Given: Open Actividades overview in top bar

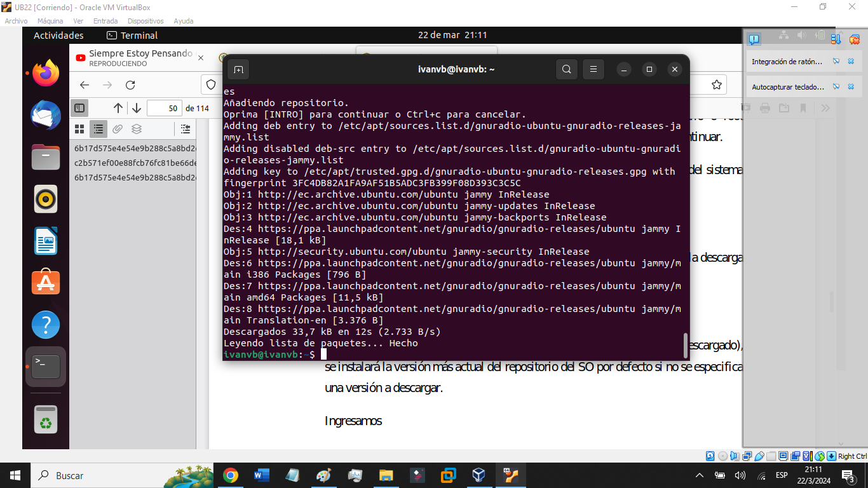Looking at the screenshot, I should (x=58, y=36).
